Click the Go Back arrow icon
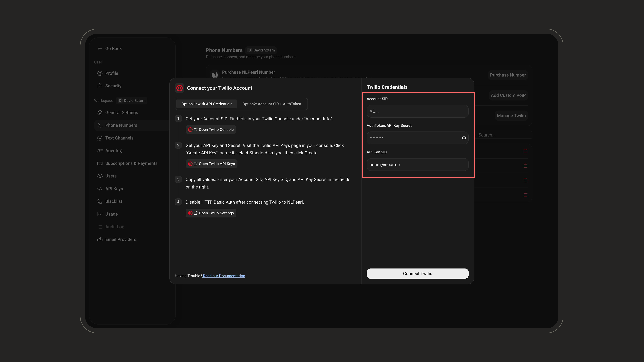This screenshot has width=644, height=362. pos(100,49)
